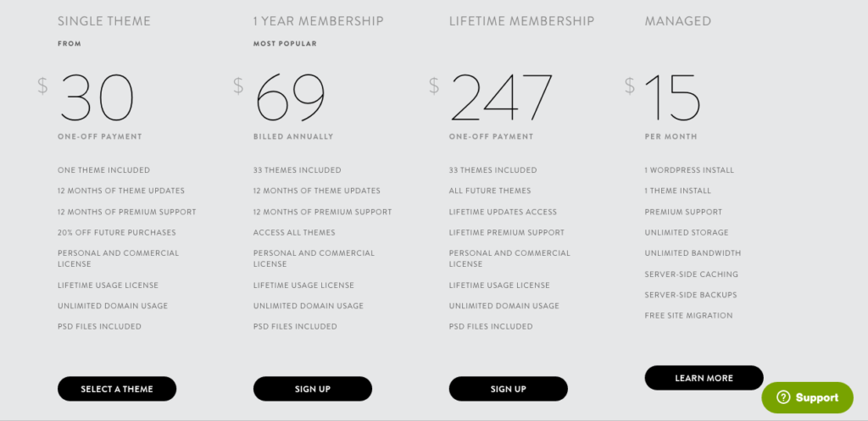Click 20% Off Future Purchases feature
868x421 pixels.
coord(117,232)
